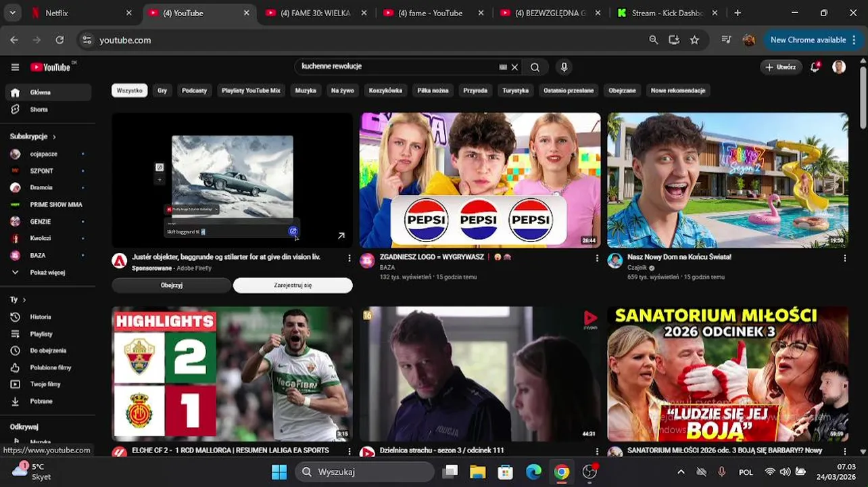Open the Windows Start menu
This screenshot has width=868, height=487.
pos(279,471)
